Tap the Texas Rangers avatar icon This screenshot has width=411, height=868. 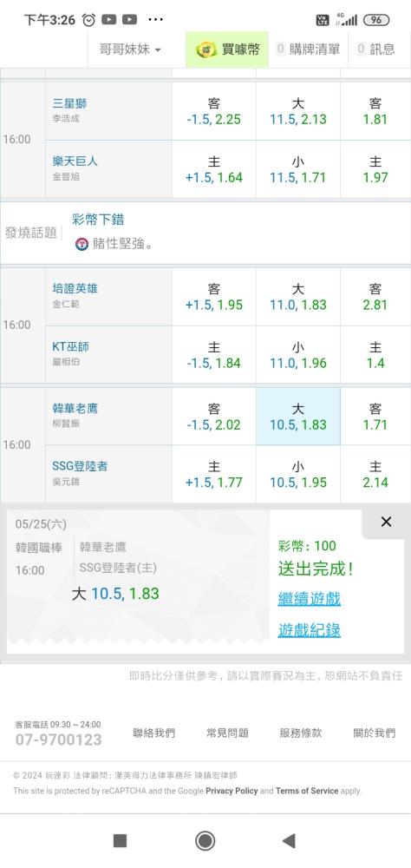click(82, 244)
